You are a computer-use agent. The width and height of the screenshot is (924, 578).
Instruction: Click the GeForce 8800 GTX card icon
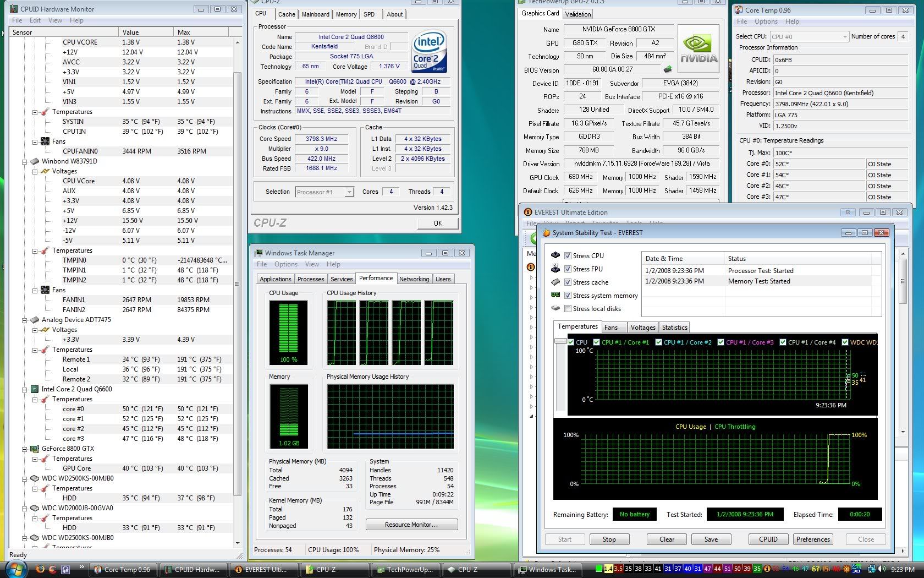click(35, 449)
